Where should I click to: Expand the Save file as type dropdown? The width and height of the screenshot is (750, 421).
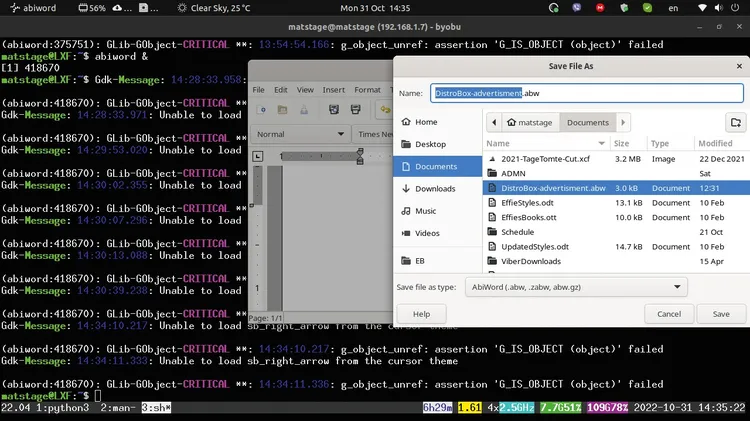576,287
